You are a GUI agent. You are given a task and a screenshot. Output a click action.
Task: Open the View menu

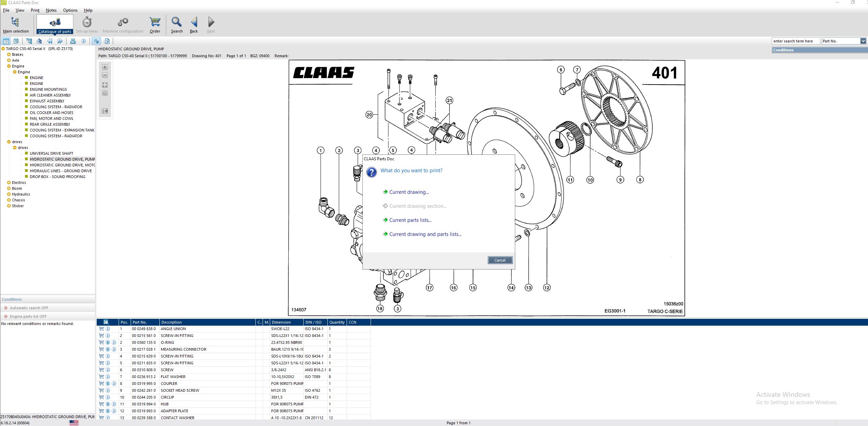coord(20,10)
